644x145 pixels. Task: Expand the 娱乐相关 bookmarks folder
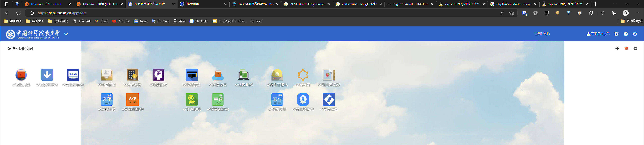13,21
